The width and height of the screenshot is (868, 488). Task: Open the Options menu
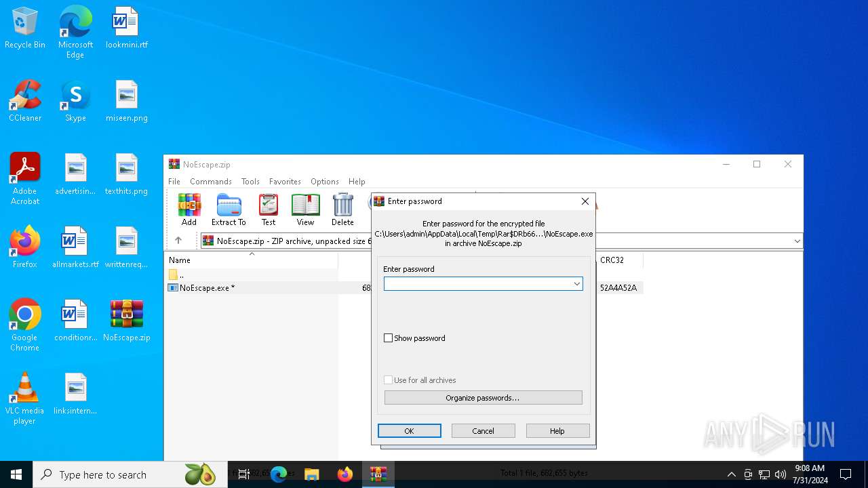point(325,182)
